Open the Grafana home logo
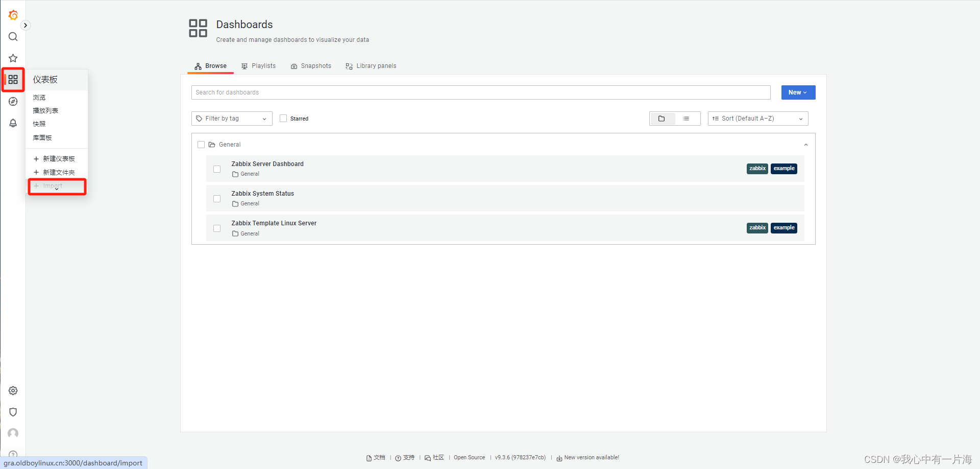This screenshot has height=469, width=980. (13, 15)
